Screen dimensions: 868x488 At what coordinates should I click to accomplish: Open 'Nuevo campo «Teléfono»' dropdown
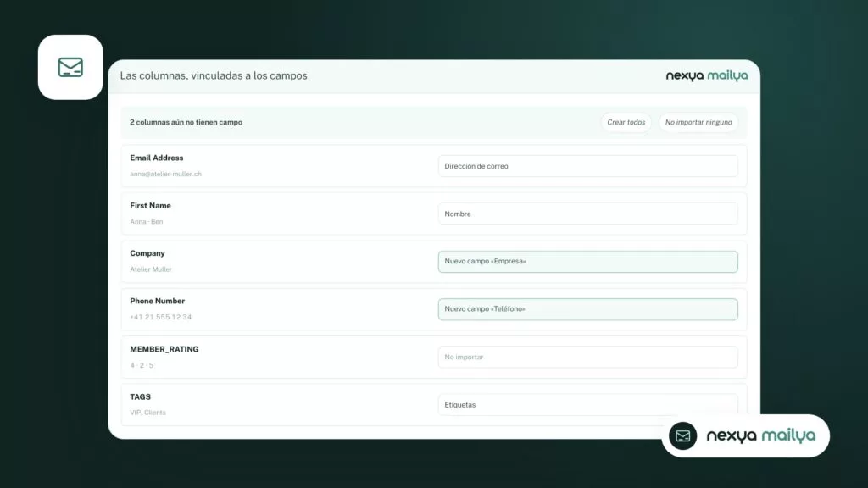[588, 309]
